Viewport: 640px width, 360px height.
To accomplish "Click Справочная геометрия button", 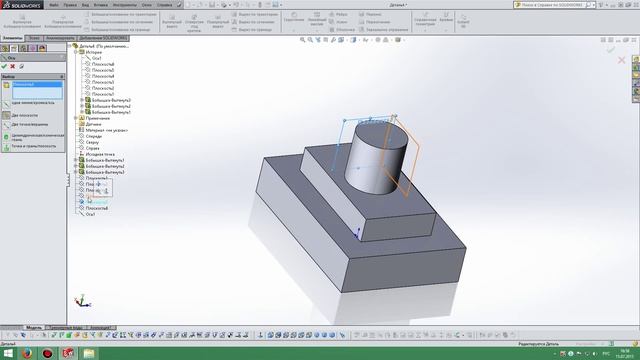I will coord(425,19).
